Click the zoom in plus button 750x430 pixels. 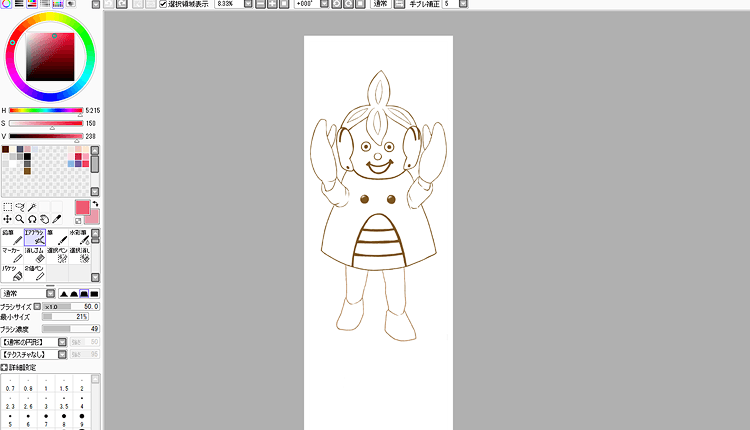point(272,4)
